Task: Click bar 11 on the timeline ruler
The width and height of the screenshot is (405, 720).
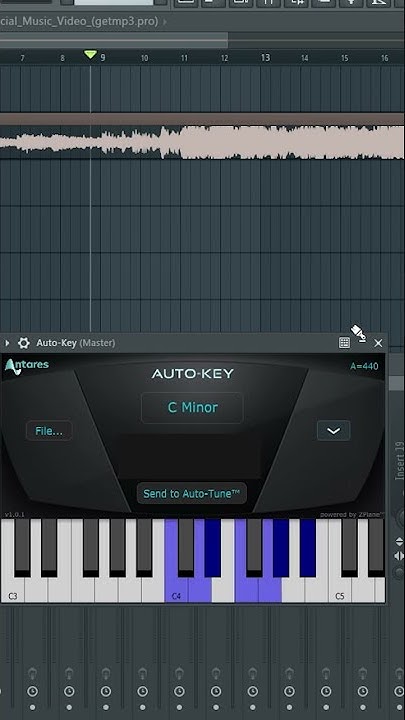Action: (x=184, y=58)
